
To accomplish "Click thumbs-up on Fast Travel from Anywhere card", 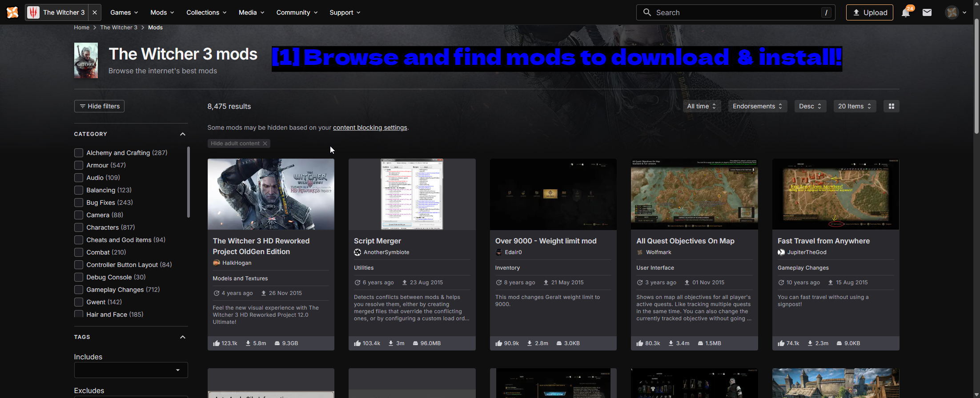I will point(781,343).
